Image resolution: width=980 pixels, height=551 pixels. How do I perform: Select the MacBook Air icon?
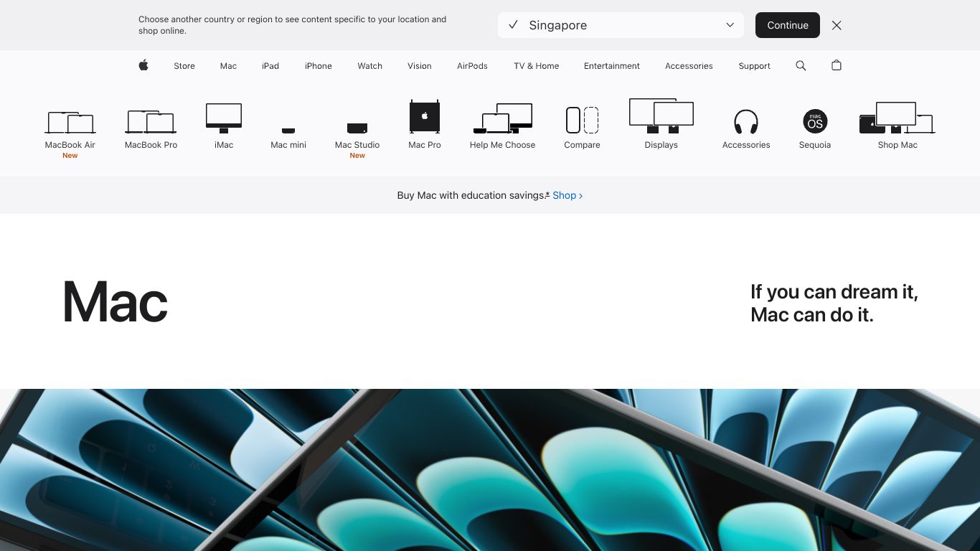click(70, 122)
